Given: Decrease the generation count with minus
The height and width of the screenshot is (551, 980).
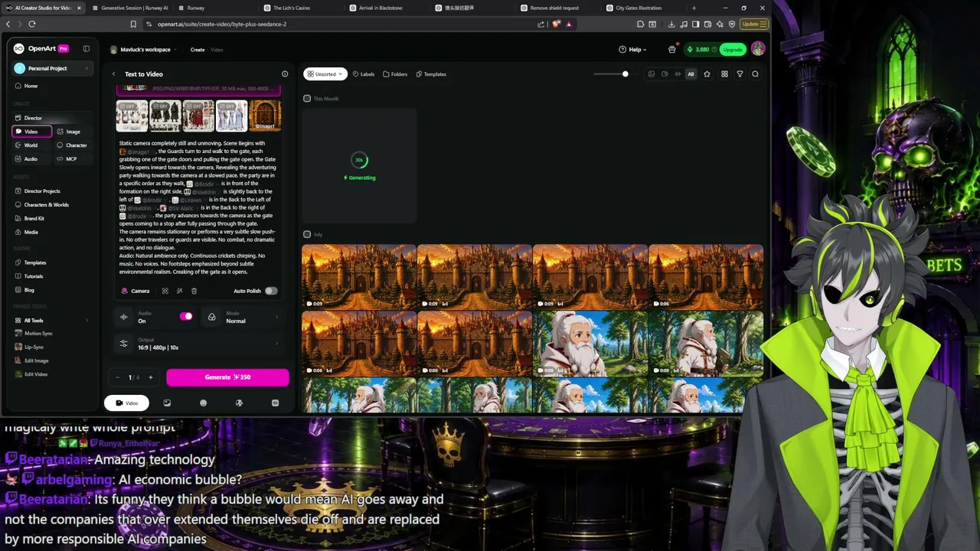Looking at the screenshot, I should pos(117,377).
